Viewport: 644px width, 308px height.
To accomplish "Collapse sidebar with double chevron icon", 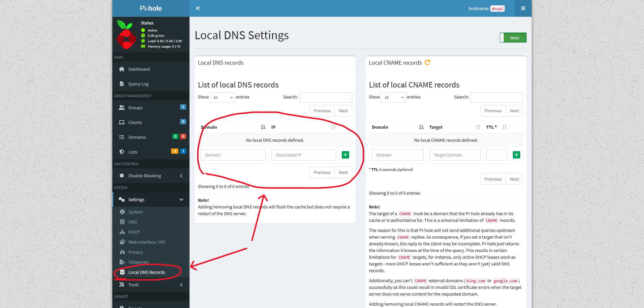I will coord(198,8).
